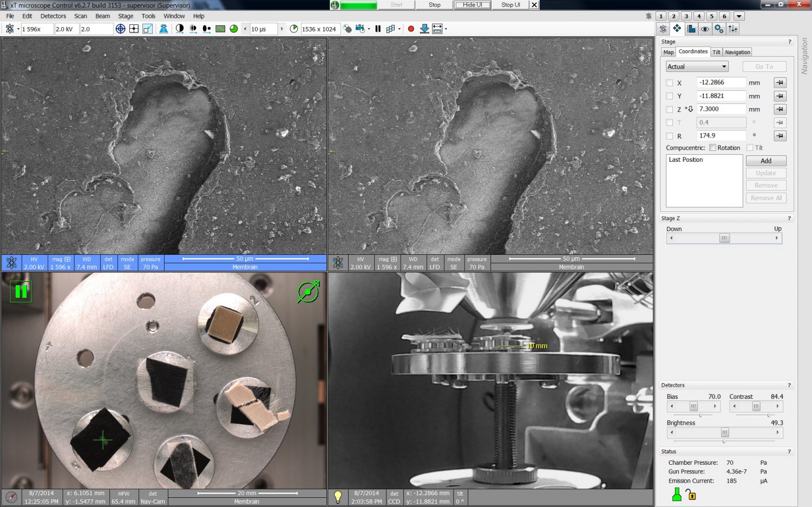The image size is (812, 507).
Task: Open the navigation four-diamond page tab
Action: (x=677, y=29)
